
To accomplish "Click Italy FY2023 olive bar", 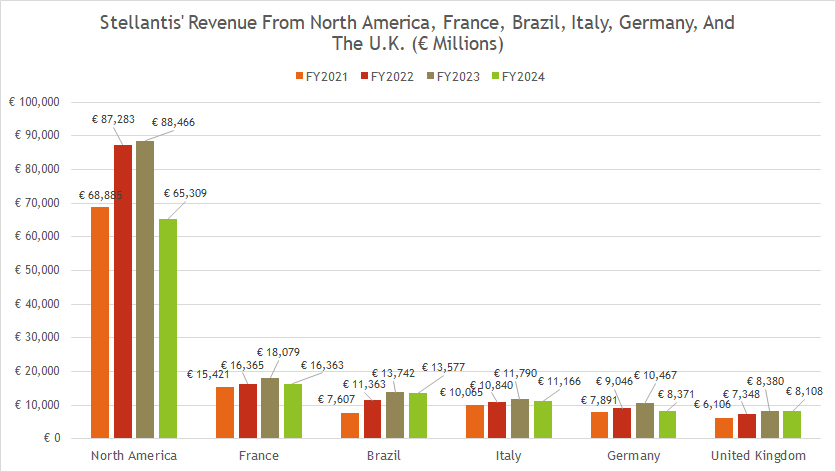I will (520, 419).
